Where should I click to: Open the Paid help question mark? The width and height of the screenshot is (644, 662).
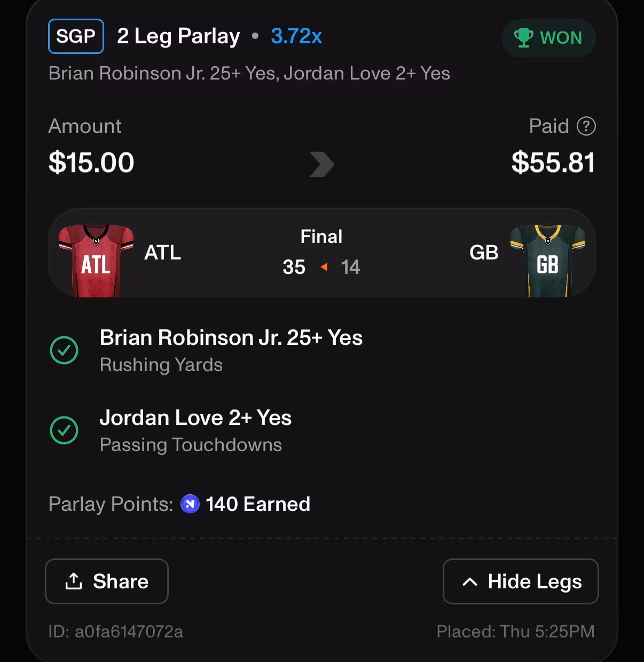tap(586, 127)
